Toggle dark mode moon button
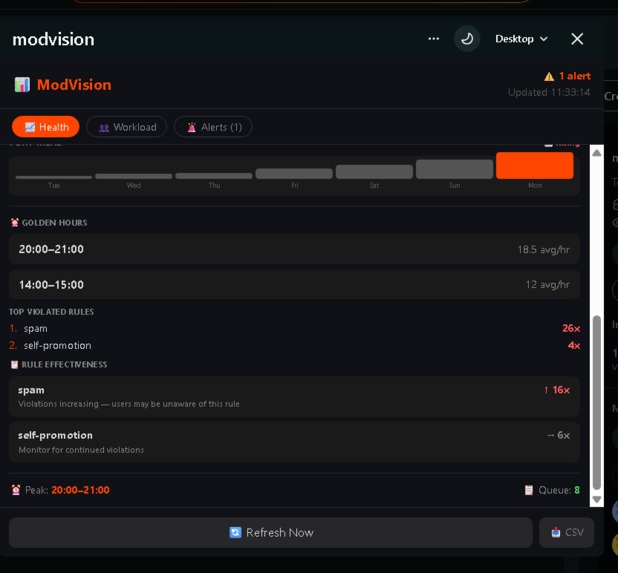The image size is (618, 573). (x=467, y=39)
